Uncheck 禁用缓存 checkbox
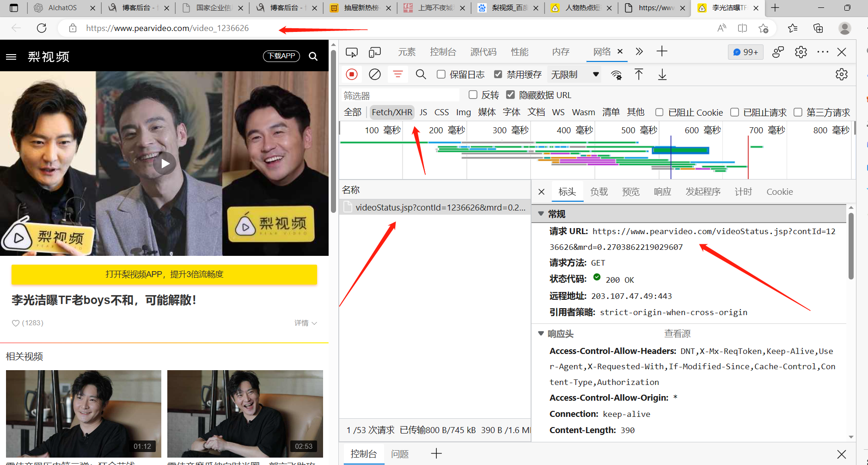Viewport: 868px width, 465px height. (498, 74)
